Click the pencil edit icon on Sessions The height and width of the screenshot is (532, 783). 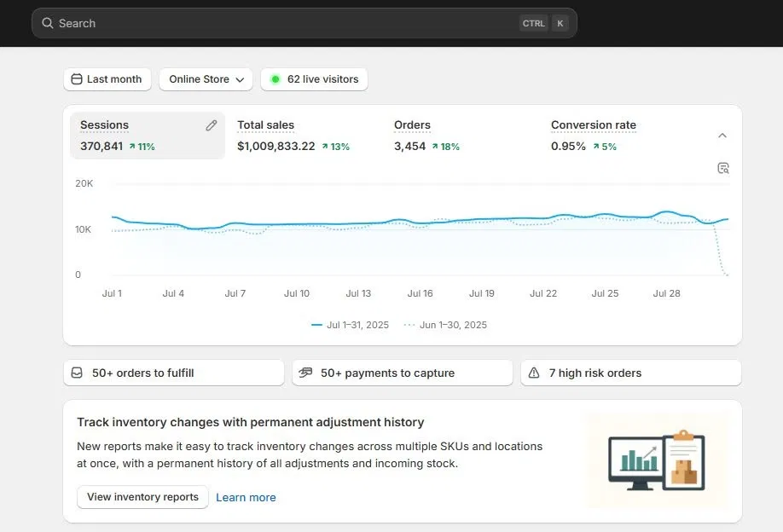[x=212, y=125]
